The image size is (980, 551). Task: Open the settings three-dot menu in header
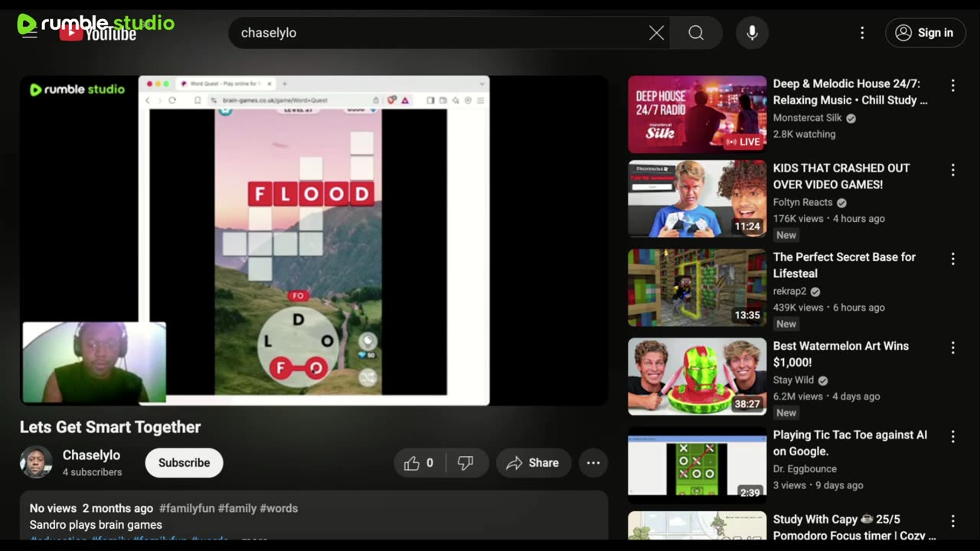pos(862,33)
